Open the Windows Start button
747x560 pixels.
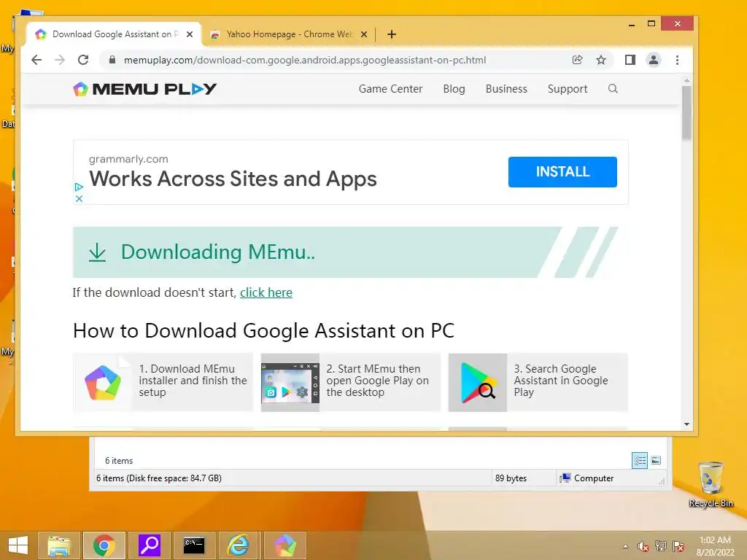[18, 545]
